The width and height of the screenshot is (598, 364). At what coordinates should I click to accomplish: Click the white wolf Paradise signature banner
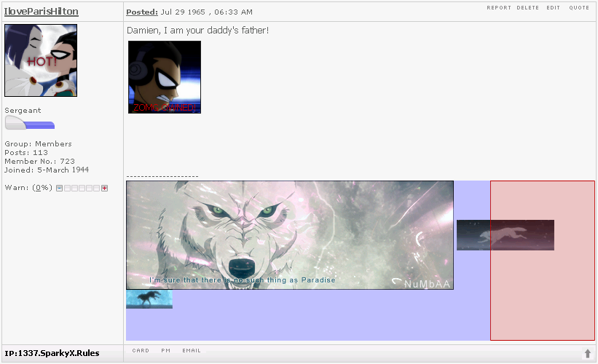(290, 235)
